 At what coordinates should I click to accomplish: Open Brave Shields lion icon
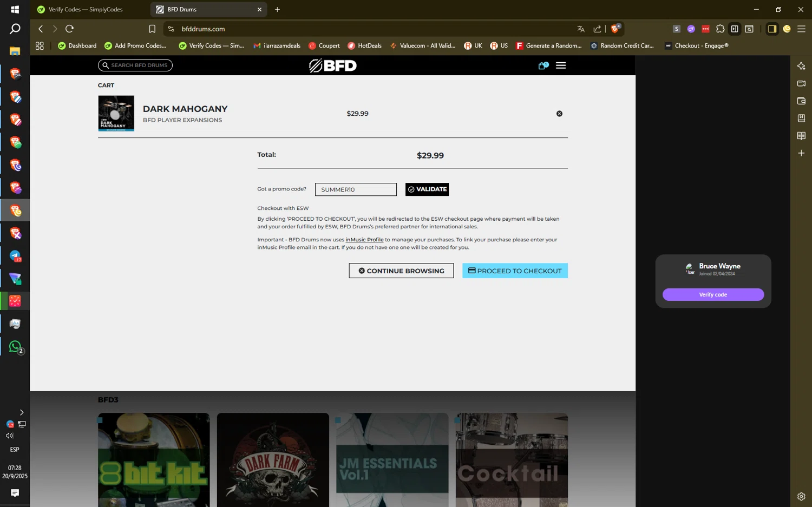[615, 29]
